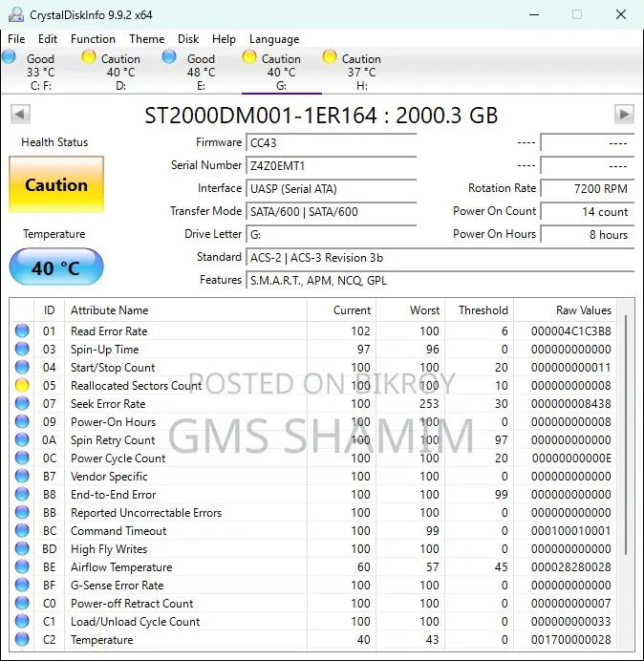
Task: Click blue status icon for Reported Uncorrectable Errors
Action: [22, 512]
